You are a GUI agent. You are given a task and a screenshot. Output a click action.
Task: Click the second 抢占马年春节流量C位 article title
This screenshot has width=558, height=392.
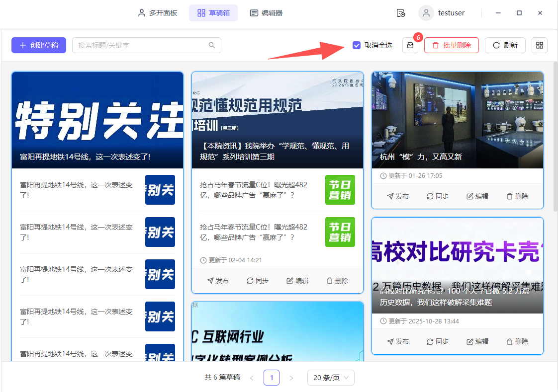pyautogui.click(x=253, y=232)
